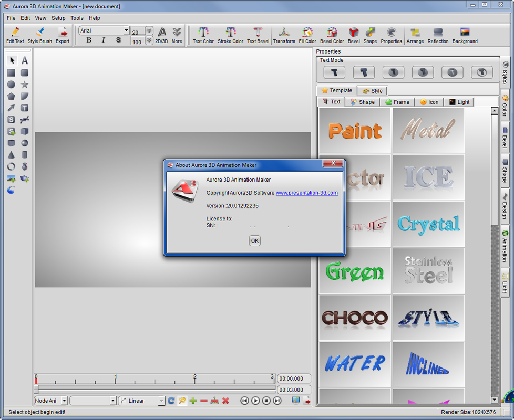Screen dimensions: 514x420
Task: Open the Background settings
Action: pos(465,35)
